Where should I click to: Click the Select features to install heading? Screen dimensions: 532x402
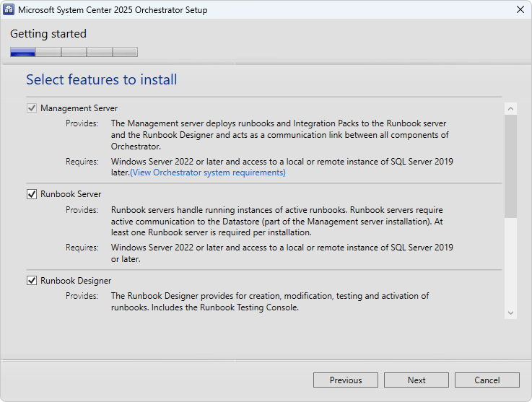pos(102,79)
